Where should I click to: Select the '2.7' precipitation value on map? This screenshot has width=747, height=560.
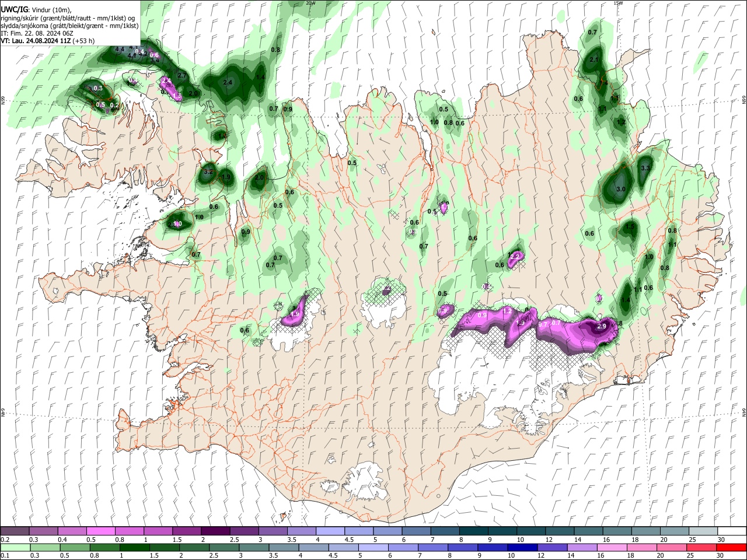(x=181, y=75)
